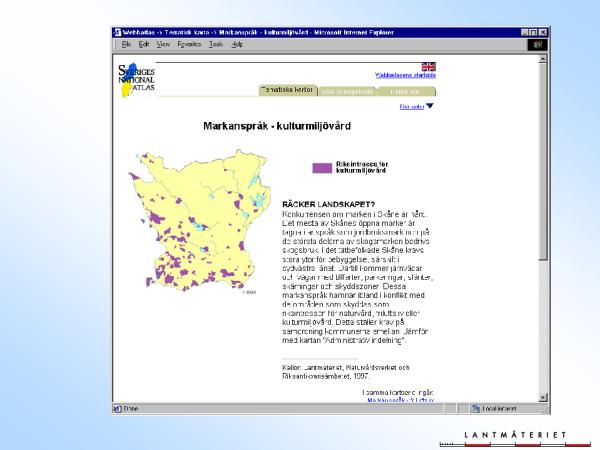Switch to the middle tab beside Tematiska kartor
Viewport: 600px width, 450px height.
pos(346,91)
